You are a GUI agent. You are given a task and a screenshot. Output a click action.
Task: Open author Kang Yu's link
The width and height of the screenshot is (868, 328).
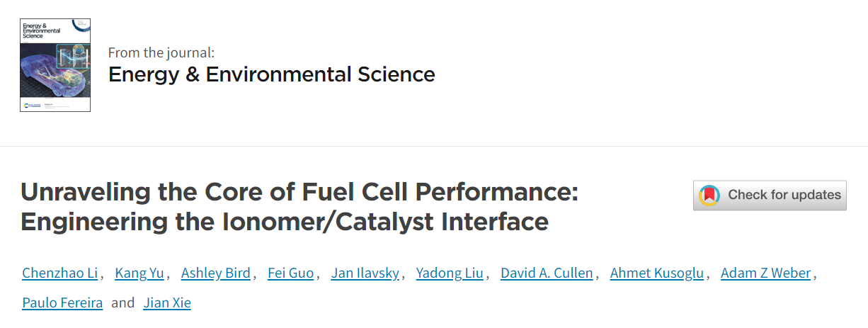point(138,273)
